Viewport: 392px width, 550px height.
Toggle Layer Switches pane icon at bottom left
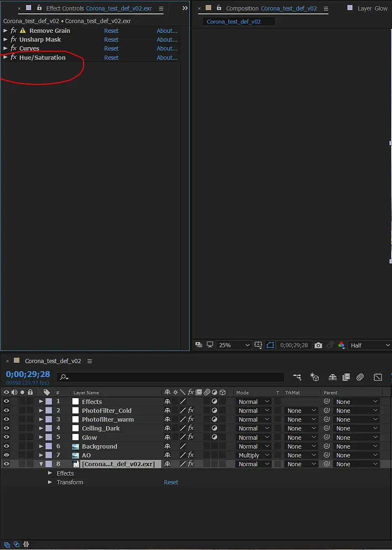[x=7, y=544]
